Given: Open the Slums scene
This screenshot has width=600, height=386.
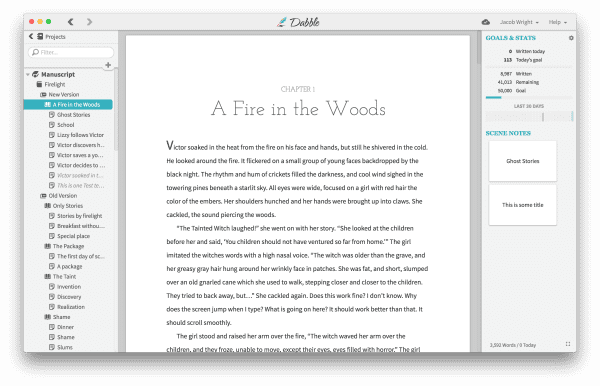Looking at the screenshot, I should pyautogui.click(x=65, y=347).
